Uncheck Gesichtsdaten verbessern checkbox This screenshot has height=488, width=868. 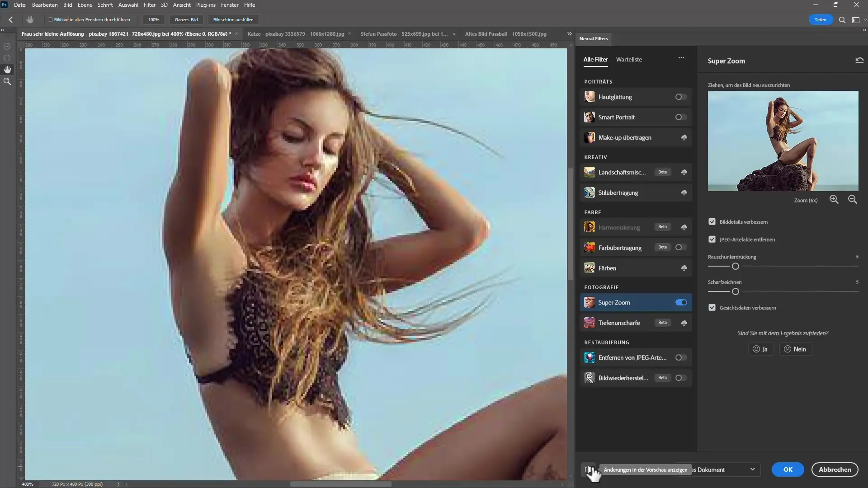[712, 308]
